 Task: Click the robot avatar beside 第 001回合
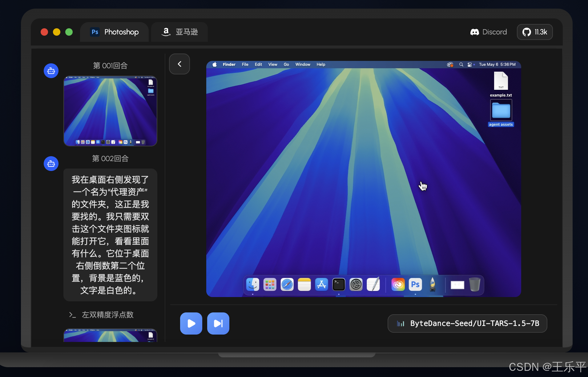pos(51,70)
